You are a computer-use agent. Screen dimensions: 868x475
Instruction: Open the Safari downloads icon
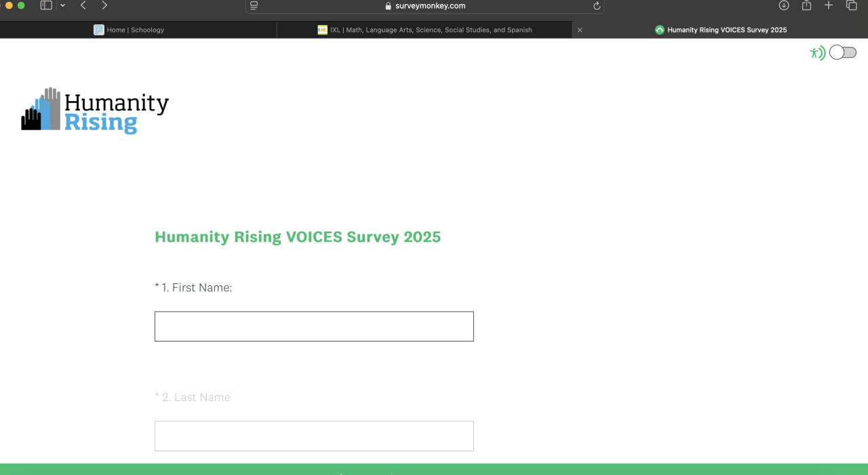click(784, 5)
